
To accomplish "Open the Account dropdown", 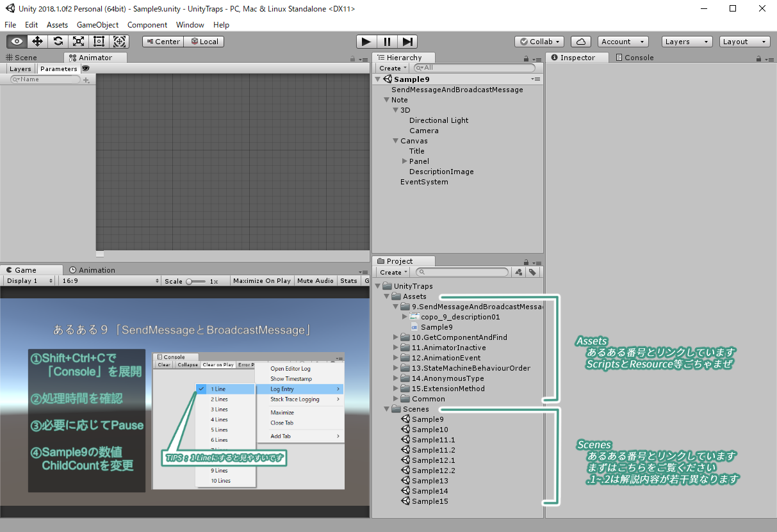I will tap(623, 42).
